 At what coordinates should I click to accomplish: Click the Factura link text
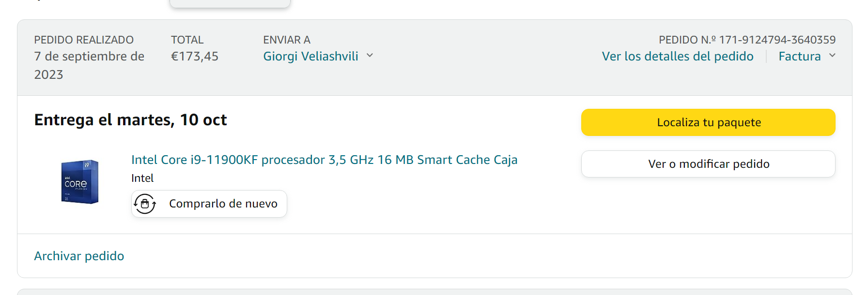pyautogui.click(x=799, y=57)
